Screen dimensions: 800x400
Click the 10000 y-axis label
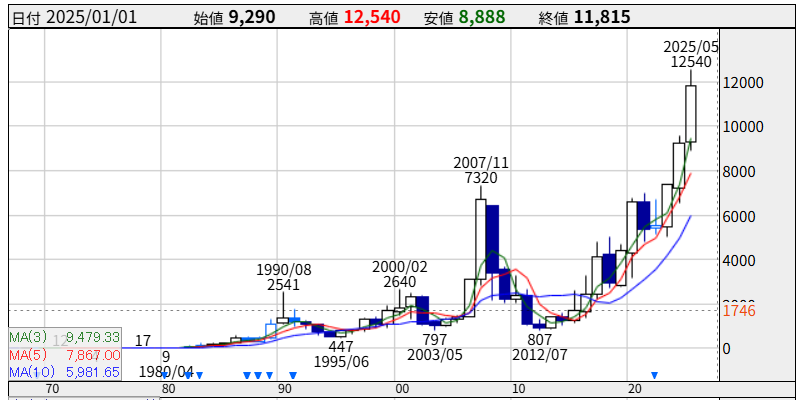[743, 127]
